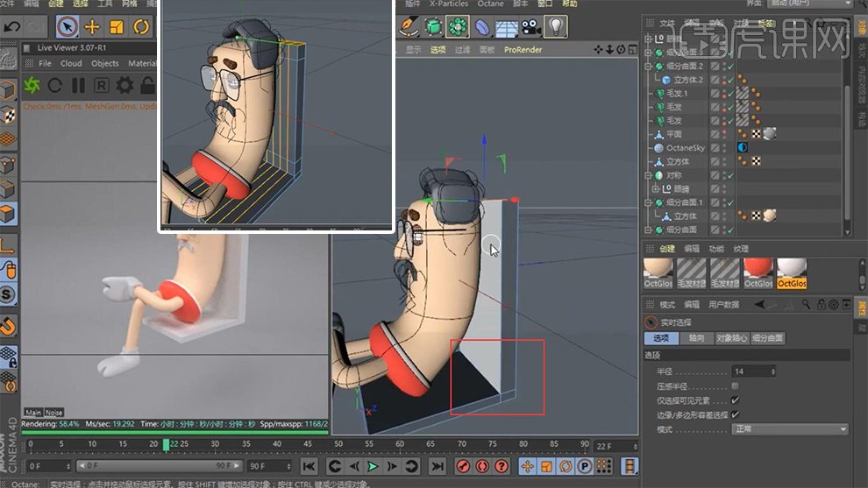Click frame 50 on timeline ruler
This screenshot has height=488, width=868.
coord(338,443)
